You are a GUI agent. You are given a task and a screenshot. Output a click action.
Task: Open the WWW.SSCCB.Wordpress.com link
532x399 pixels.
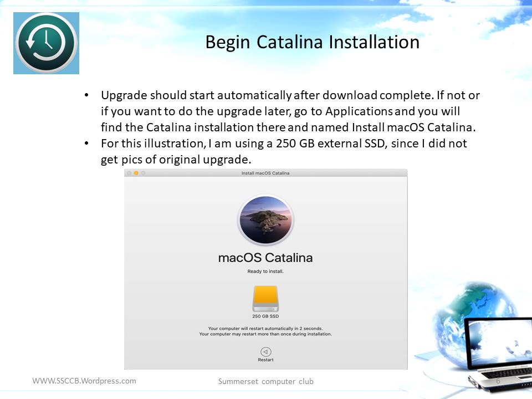coord(84,381)
